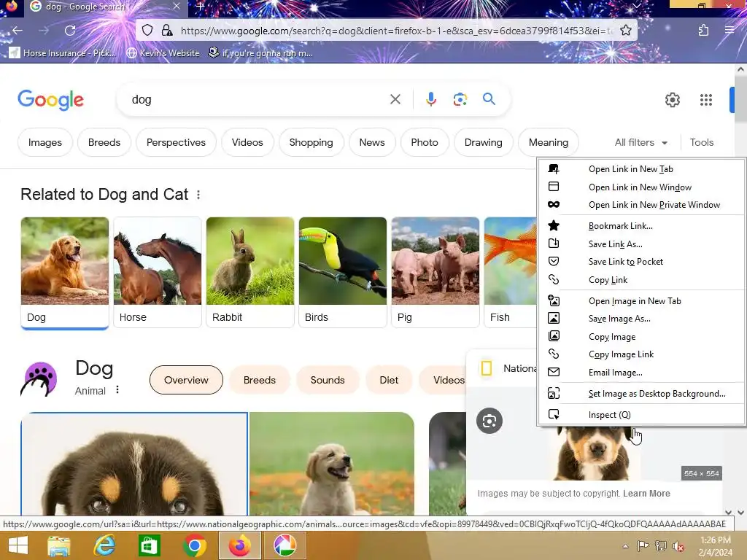Open the Picasa taskbar icon
747x560 pixels.
(x=285, y=545)
